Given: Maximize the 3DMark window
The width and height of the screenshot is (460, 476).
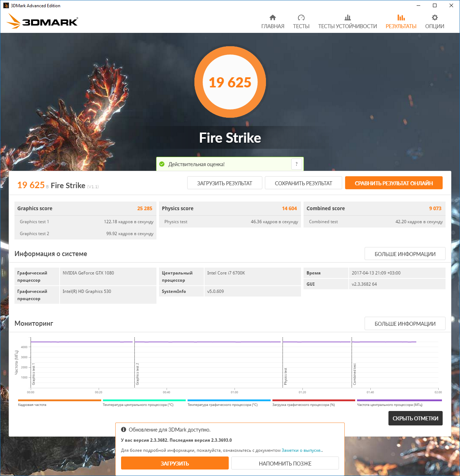Looking at the screenshot, I should (435, 5).
